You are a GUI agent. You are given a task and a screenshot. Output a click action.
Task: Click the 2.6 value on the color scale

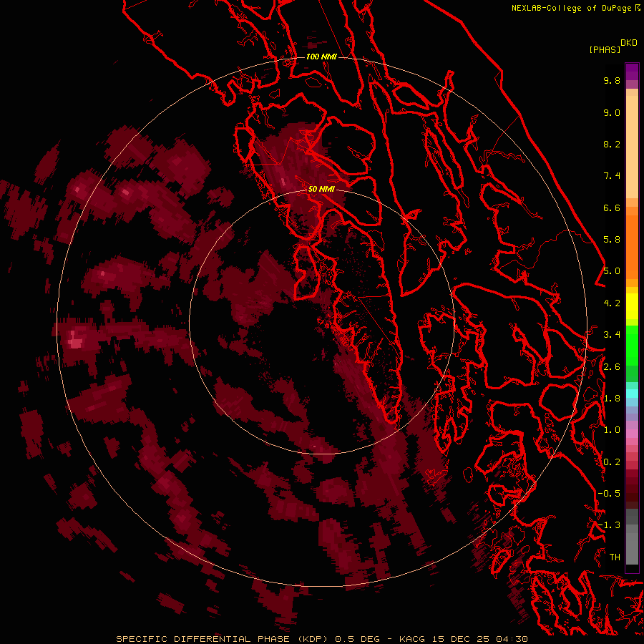612,367
